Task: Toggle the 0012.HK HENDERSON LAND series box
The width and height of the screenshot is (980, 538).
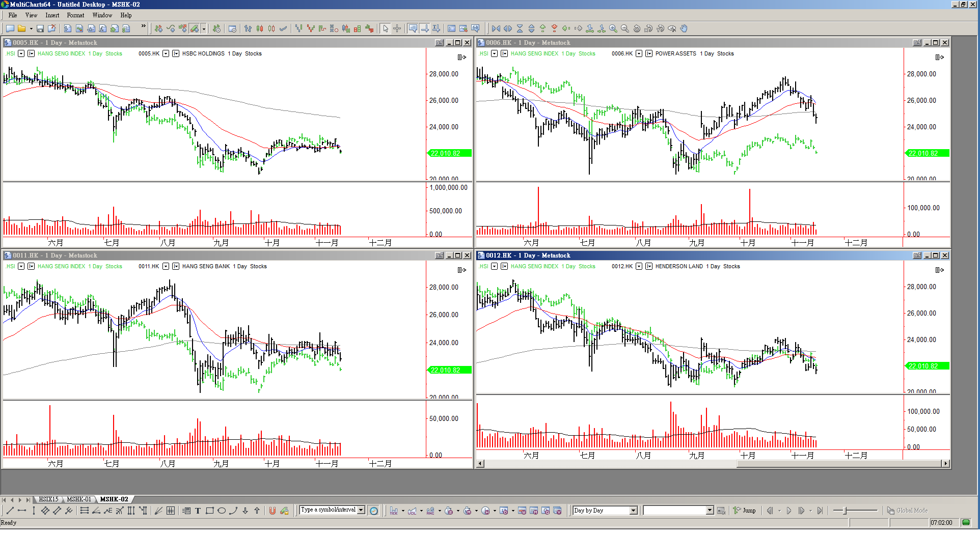Action: click(x=649, y=266)
